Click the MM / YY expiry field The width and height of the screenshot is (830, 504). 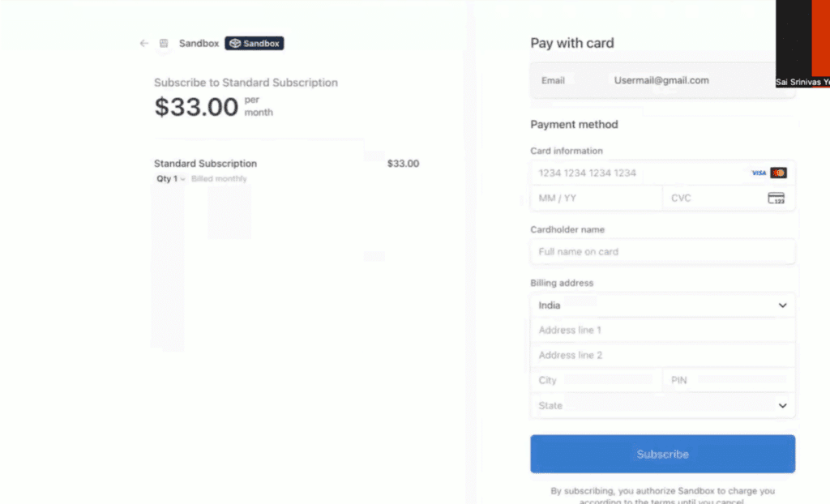(x=596, y=199)
